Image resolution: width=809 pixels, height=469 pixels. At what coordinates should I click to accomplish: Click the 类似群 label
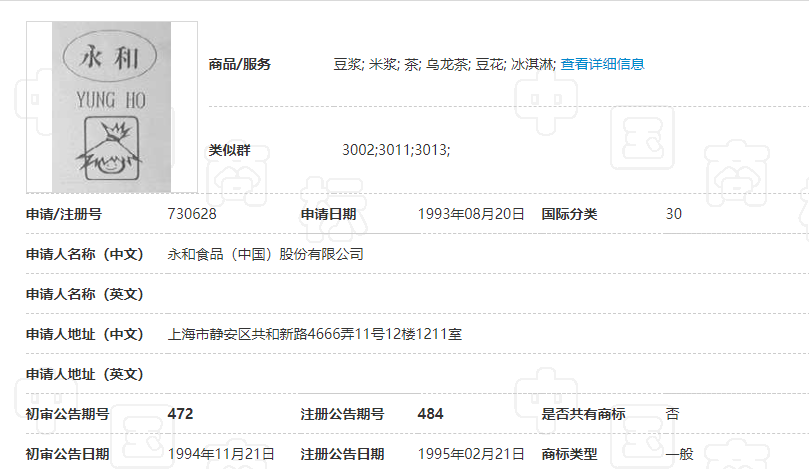[229, 150]
